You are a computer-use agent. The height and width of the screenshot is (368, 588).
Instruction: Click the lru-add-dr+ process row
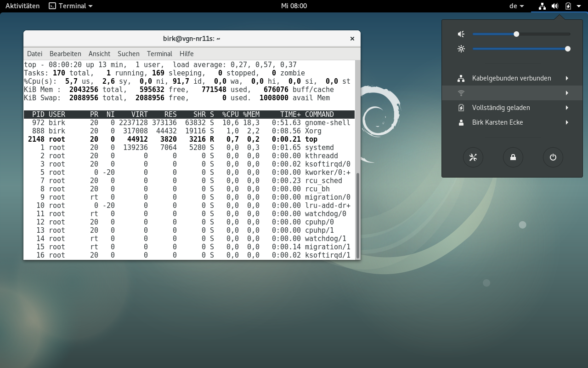tap(189, 206)
